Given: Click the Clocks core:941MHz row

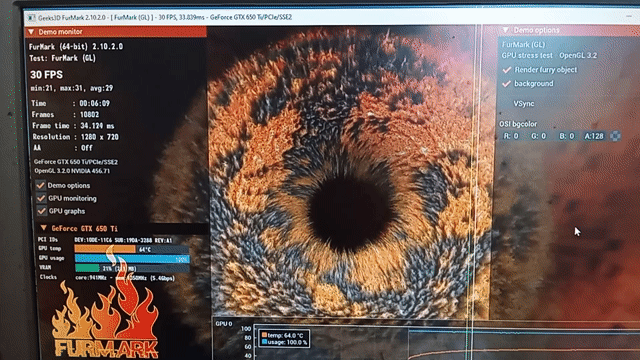Looking at the screenshot, I should pyautogui.click(x=107, y=278).
